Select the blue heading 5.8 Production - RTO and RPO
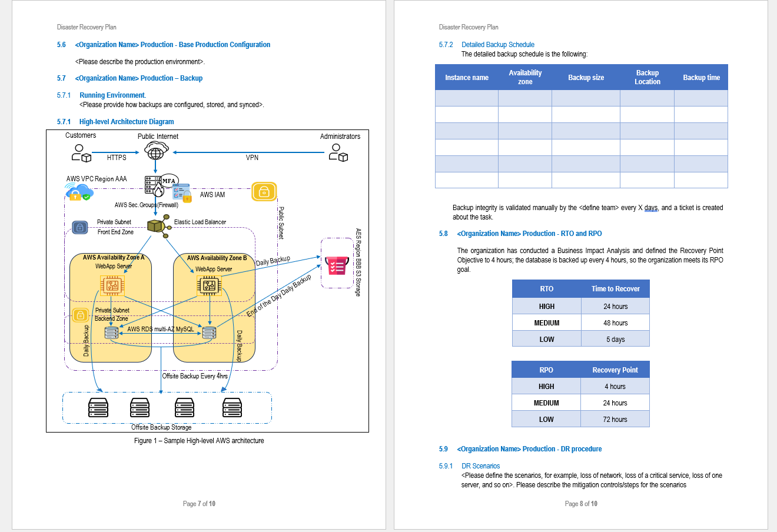Screen dimensions: 777x532 (x=529, y=233)
